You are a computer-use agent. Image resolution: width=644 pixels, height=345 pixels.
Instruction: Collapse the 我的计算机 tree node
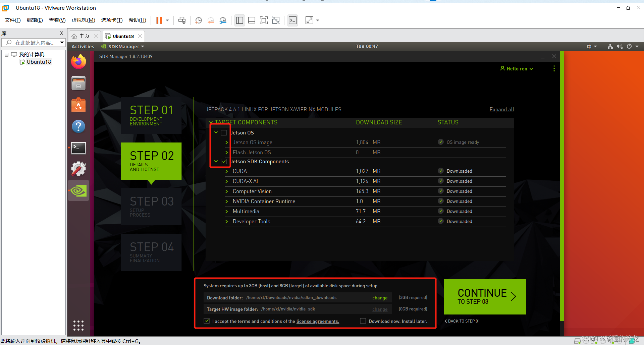pos(6,55)
